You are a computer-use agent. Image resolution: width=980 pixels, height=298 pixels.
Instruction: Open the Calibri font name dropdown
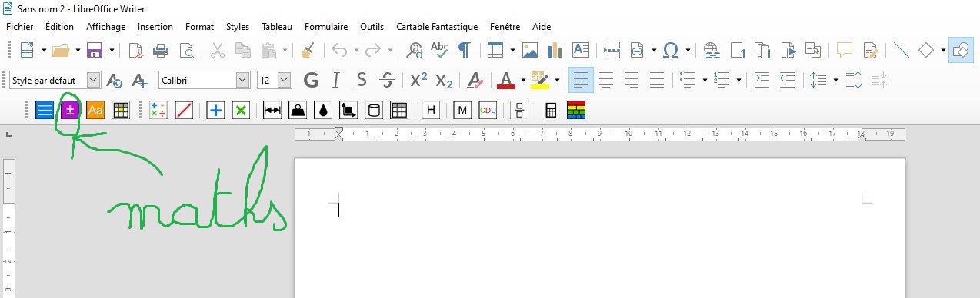[x=243, y=80]
